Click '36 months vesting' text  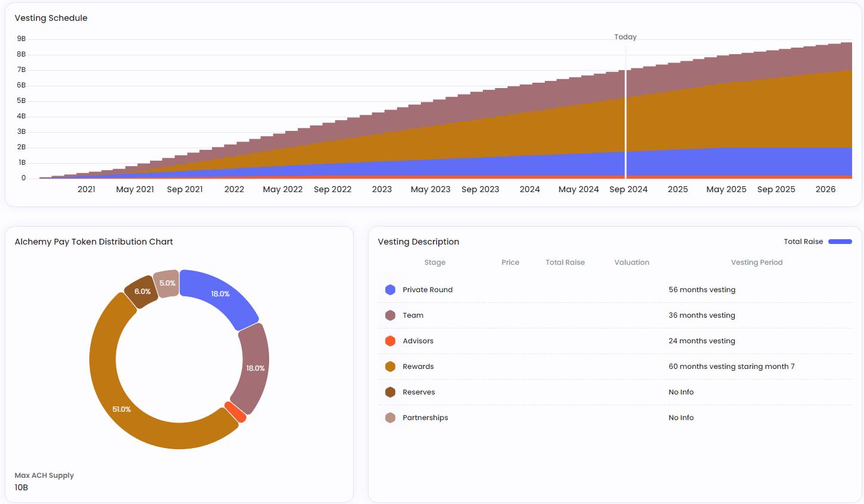click(x=702, y=315)
